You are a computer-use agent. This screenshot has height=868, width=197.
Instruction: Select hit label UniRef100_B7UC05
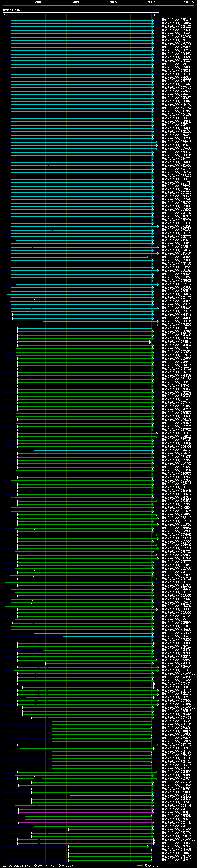(x=177, y=308)
